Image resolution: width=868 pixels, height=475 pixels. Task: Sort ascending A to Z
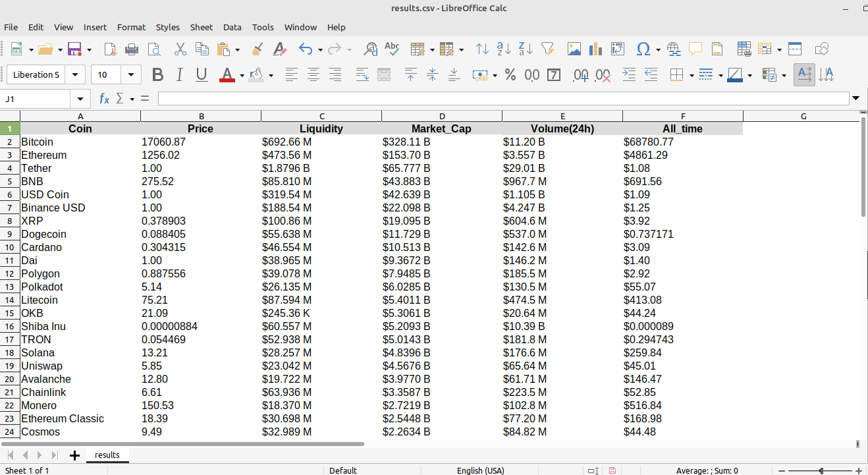pos(504,49)
